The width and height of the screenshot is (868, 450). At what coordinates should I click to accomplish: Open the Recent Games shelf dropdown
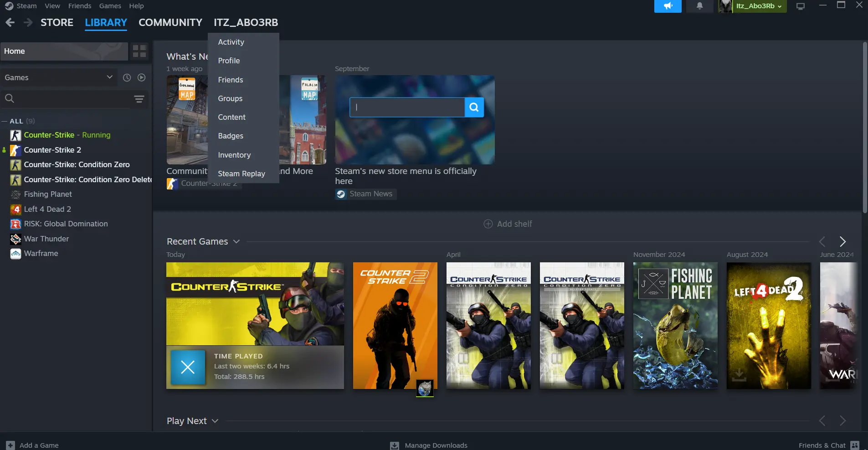click(236, 241)
